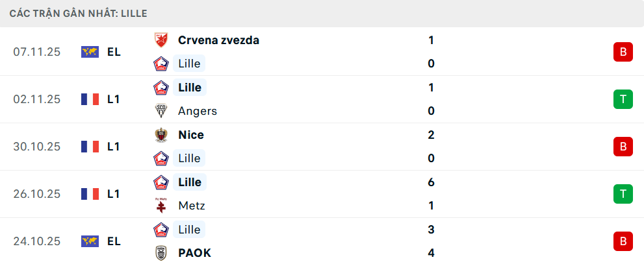Screen dimensions: 644x264
Task: Click the green T badge for Metz match
Action: (x=623, y=194)
